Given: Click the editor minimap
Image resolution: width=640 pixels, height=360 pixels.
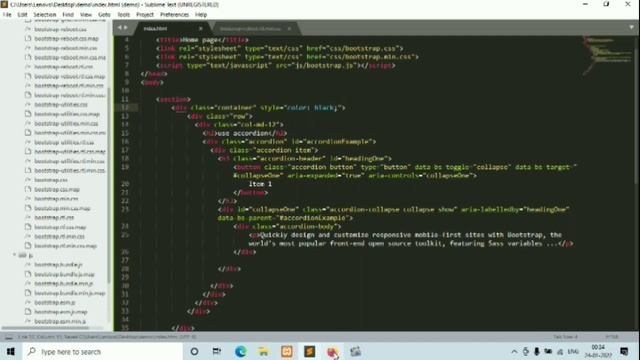Looking at the screenshot, I should (608, 55).
